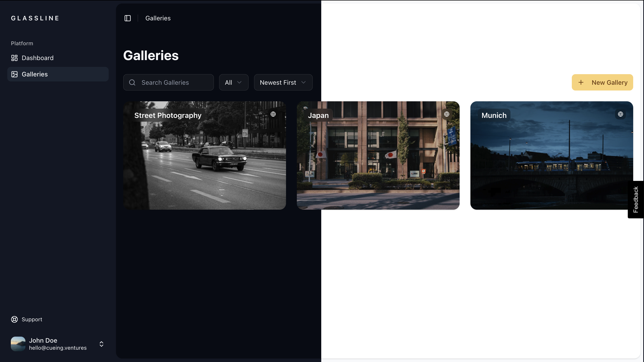This screenshot has width=644, height=362.
Task: Click the plus icon inside New Gallery button
Action: (x=581, y=82)
